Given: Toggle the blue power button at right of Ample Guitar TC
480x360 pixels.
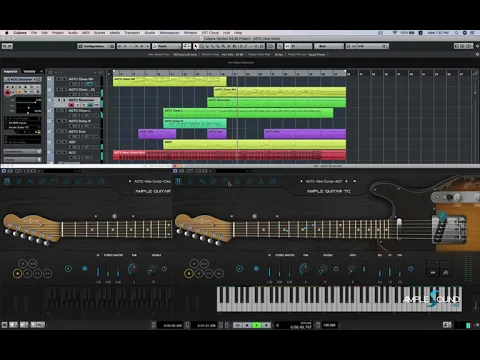Looking at the screenshot, I should (x=411, y=268).
